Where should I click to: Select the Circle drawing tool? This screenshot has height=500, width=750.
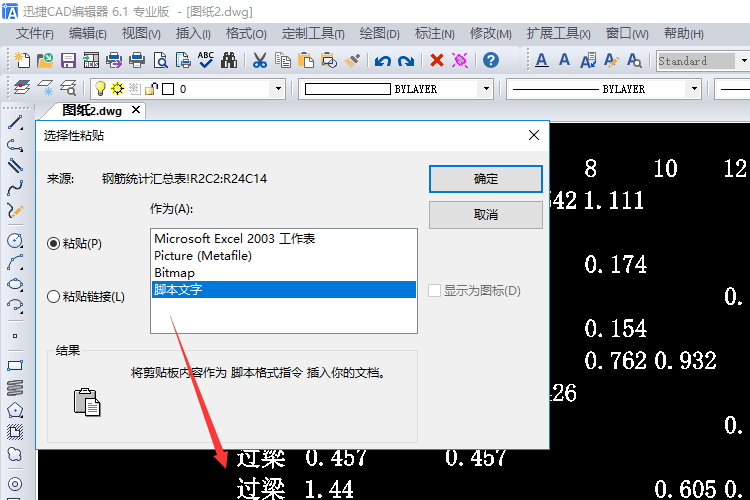pos(15,240)
